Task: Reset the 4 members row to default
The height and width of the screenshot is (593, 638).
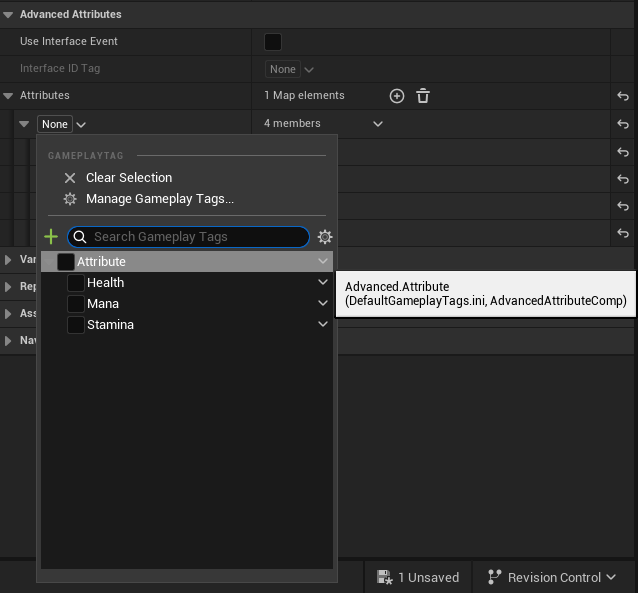Action: point(623,124)
